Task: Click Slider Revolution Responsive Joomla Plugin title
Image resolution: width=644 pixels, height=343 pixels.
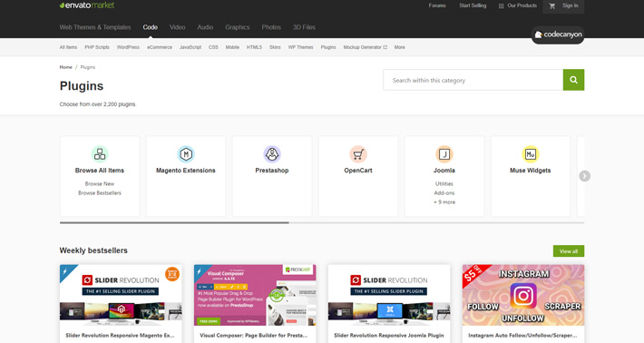Action: click(388, 335)
